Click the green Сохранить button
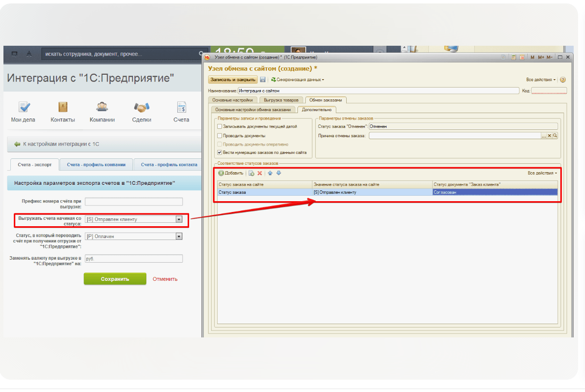585x392 pixels. click(115, 279)
